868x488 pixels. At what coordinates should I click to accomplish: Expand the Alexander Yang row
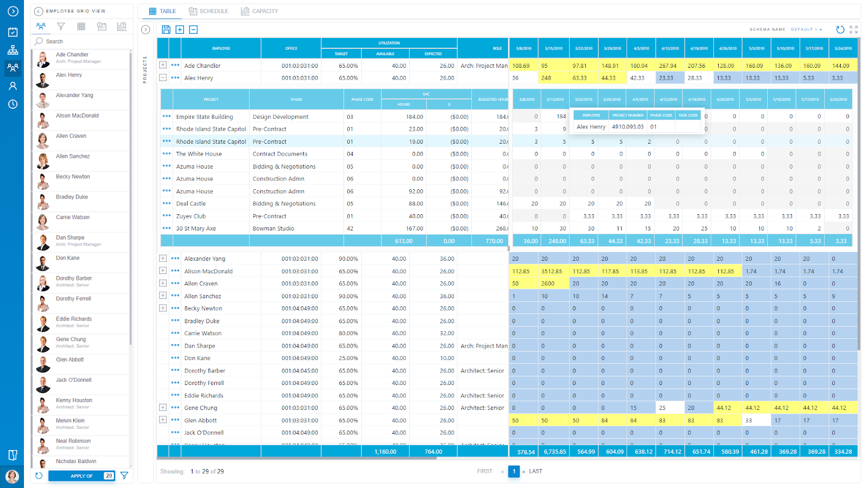[x=163, y=258]
